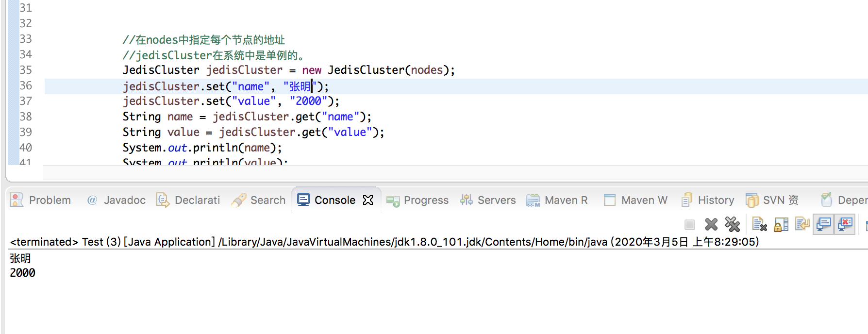Click the Servers tab icon
The height and width of the screenshot is (334, 868).
tap(467, 200)
